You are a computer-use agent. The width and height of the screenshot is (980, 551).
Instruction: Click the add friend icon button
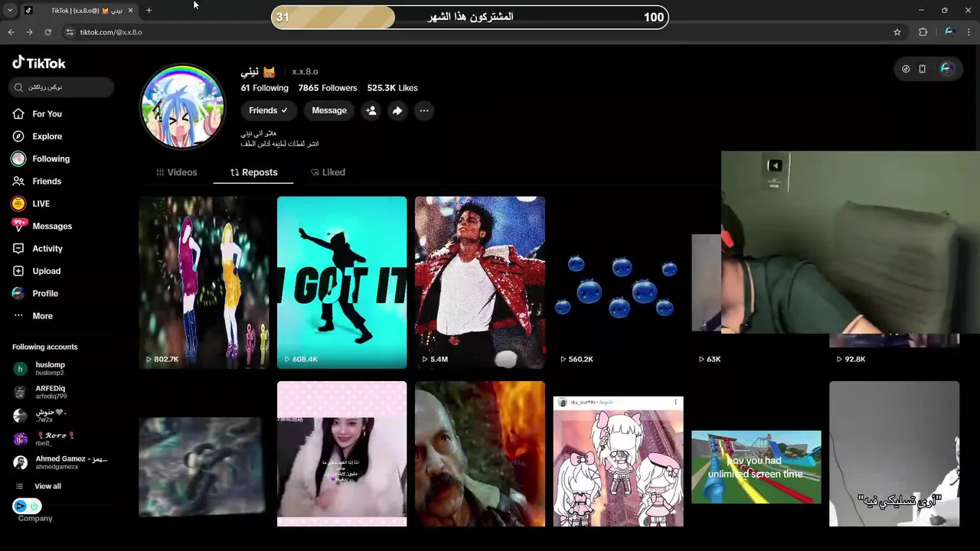click(x=371, y=110)
